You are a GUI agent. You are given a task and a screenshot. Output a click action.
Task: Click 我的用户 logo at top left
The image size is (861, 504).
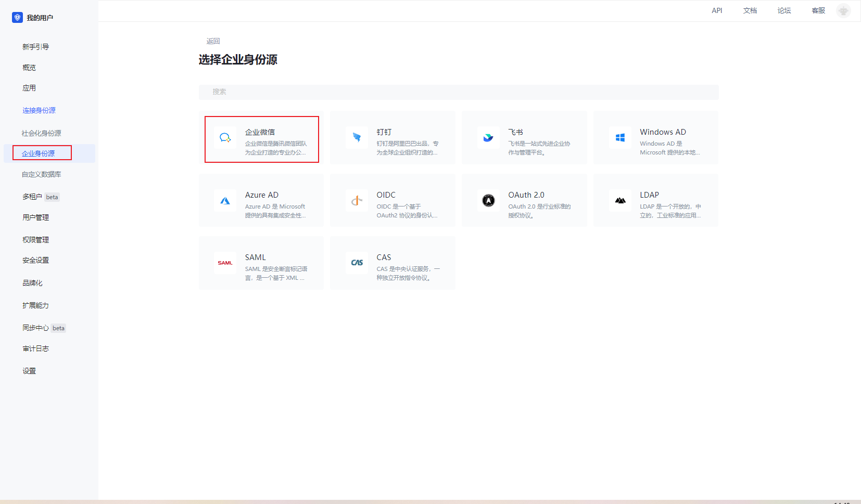[x=33, y=18]
